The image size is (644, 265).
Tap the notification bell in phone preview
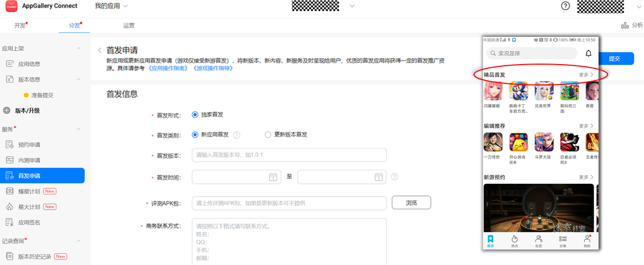click(x=588, y=53)
